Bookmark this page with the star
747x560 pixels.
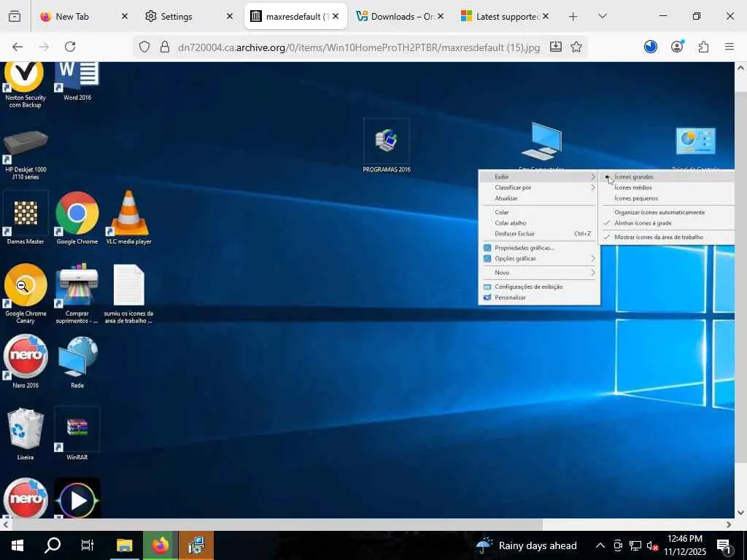(576, 47)
